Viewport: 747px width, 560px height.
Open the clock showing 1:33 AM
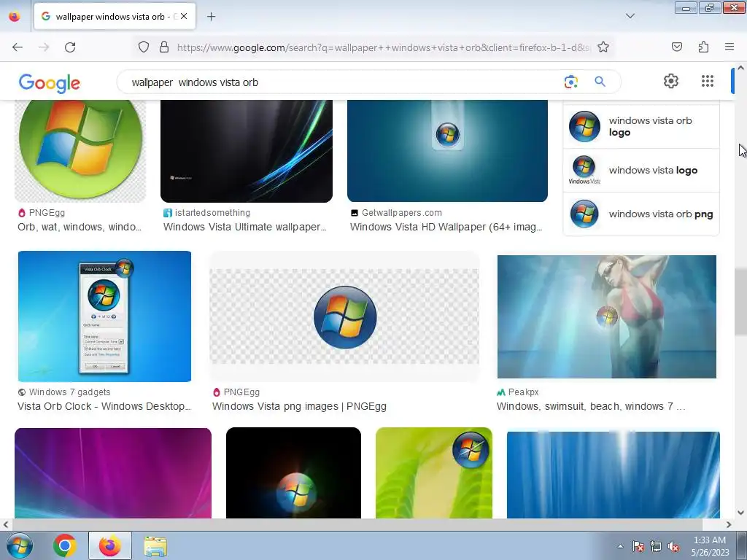click(x=710, y=546)
